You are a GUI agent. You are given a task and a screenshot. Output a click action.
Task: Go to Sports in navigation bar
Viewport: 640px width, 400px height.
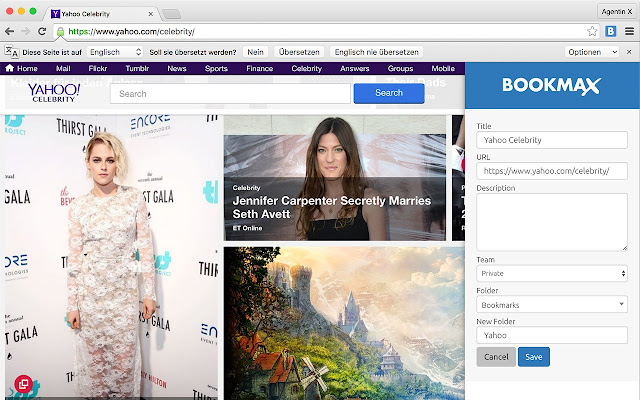pyautogui.click(x=216, y=69)
